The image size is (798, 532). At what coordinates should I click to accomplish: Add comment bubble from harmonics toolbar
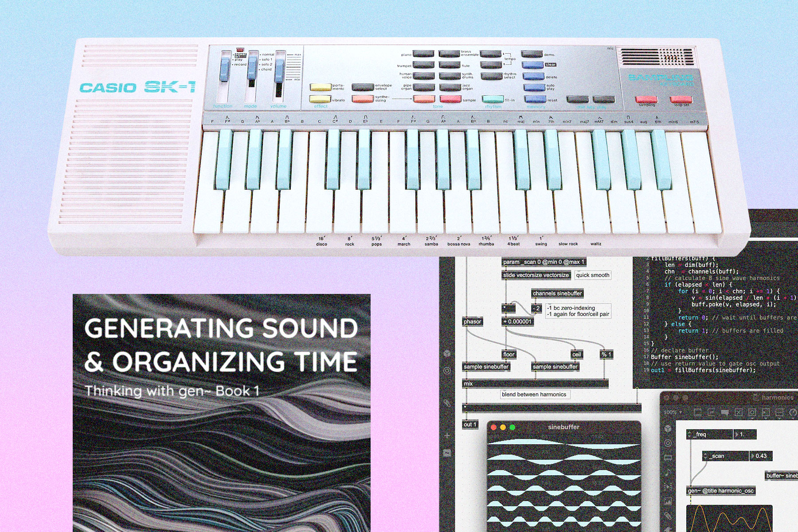[724, 412]
